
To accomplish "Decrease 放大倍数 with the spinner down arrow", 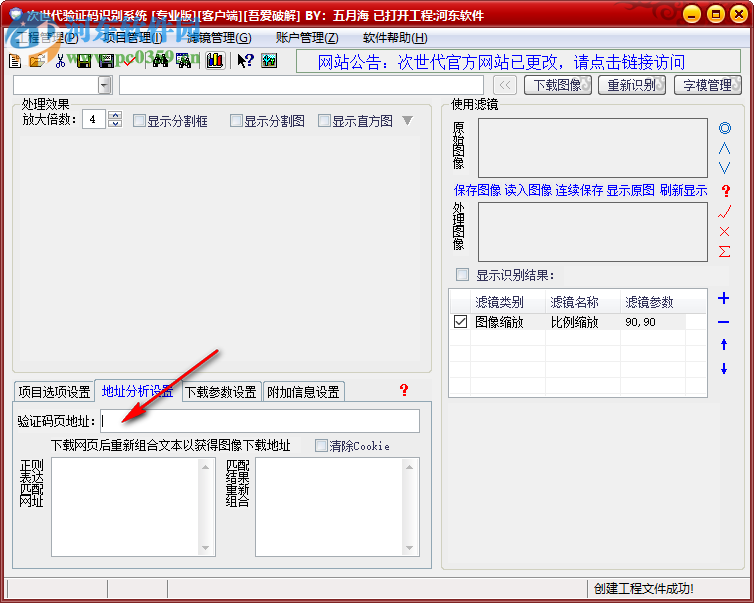I will point(115,123).
